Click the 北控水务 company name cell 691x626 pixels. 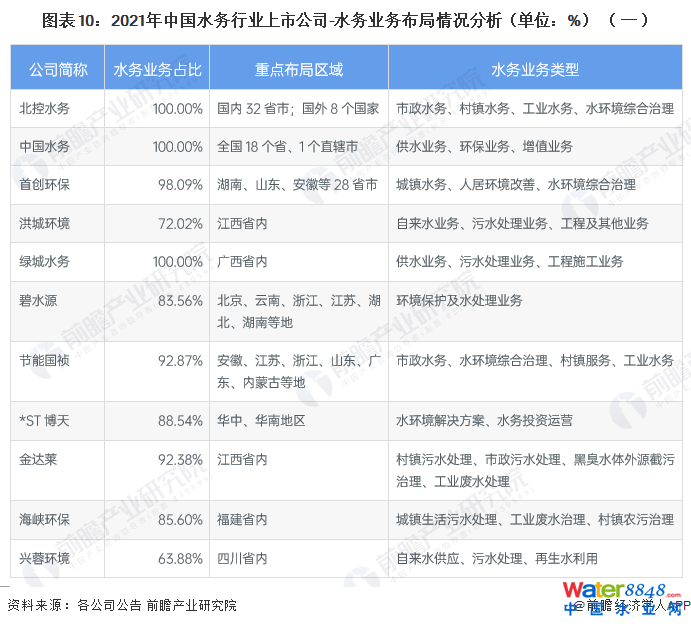click(45, 108)
